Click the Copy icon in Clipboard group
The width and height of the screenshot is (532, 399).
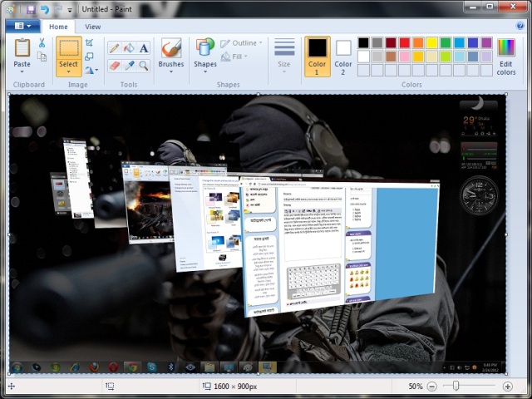point(42,57)
